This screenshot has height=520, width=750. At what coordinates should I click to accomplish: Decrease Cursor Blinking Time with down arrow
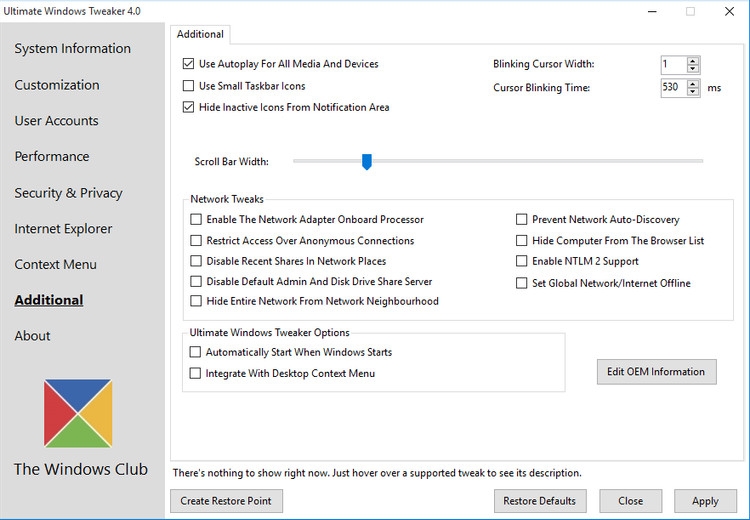point(693,91)
